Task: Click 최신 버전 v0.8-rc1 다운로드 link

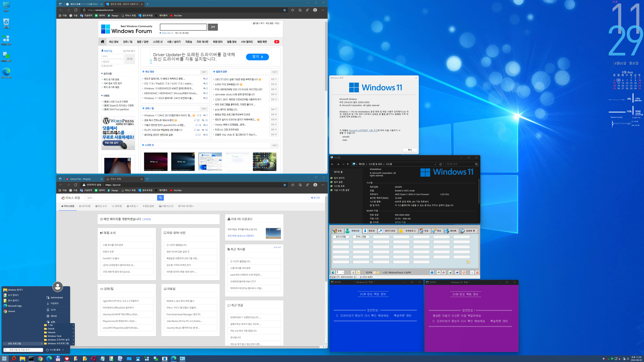Action: pyautogui.click(x=241, y=236)
